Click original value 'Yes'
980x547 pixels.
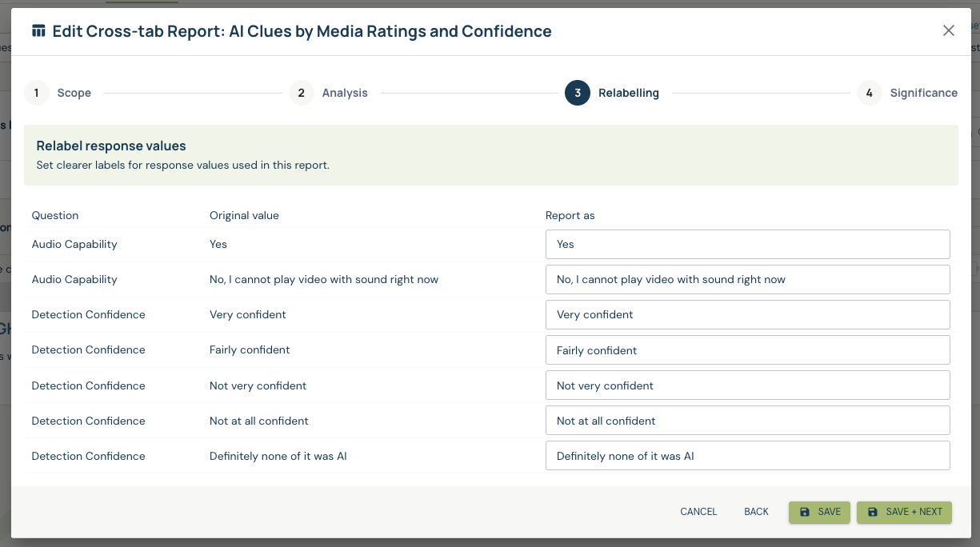click(x=218, y=244)
